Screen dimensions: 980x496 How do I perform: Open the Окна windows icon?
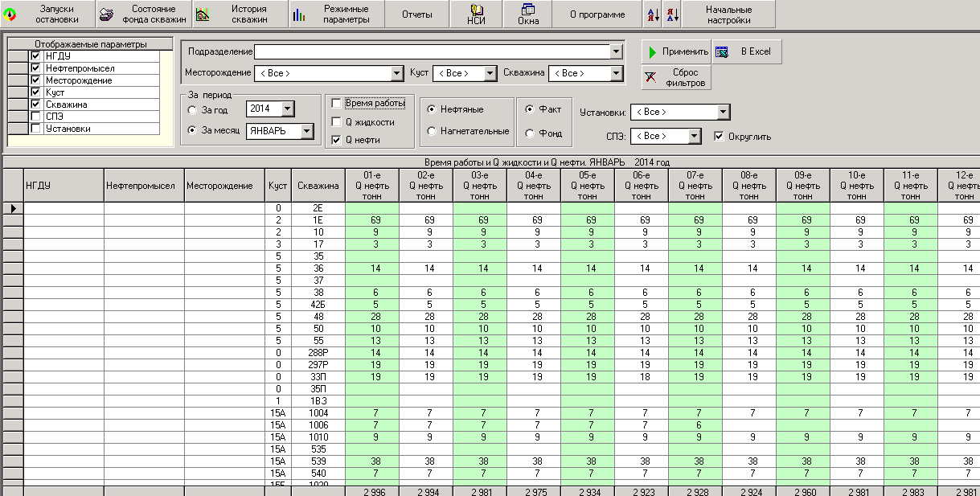[x=527, y=10]
